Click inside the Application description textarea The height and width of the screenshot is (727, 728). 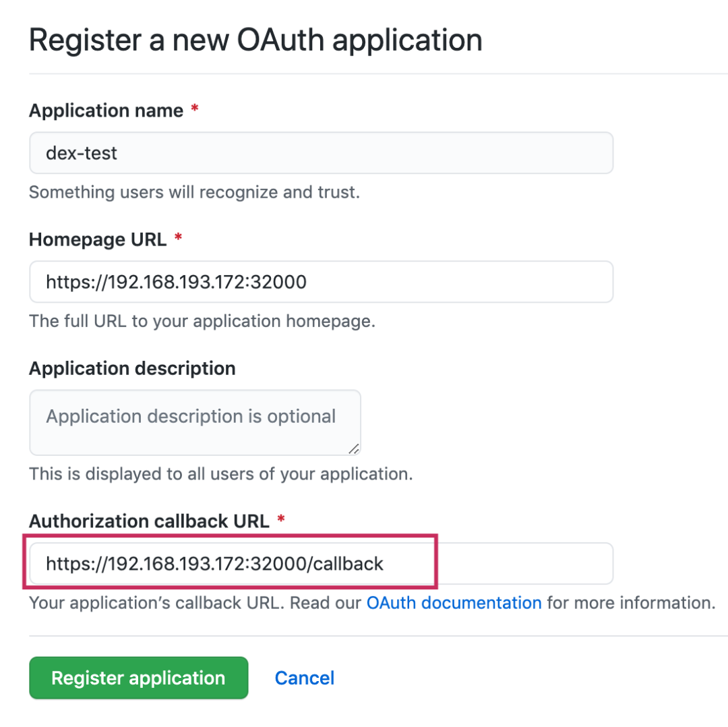[195, 421]
